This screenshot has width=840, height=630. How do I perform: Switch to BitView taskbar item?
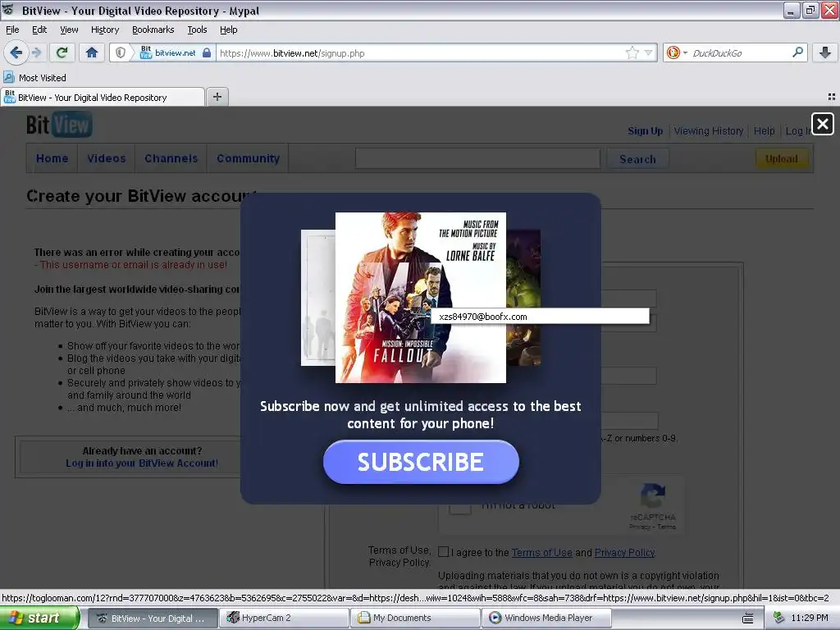(x=153, y=618)
